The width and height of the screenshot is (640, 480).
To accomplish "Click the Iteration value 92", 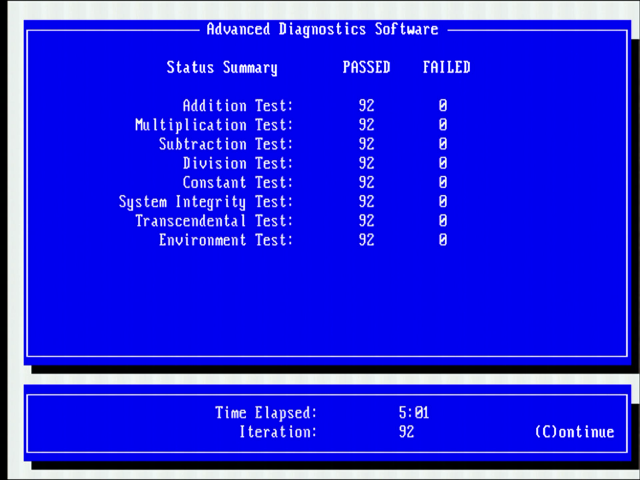I will (x=407, y=432).
